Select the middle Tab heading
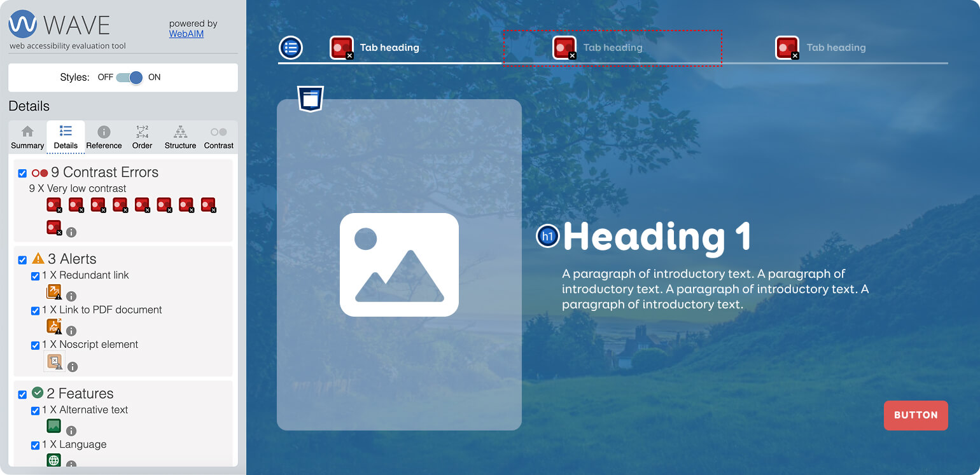 [x=613, y=48]
